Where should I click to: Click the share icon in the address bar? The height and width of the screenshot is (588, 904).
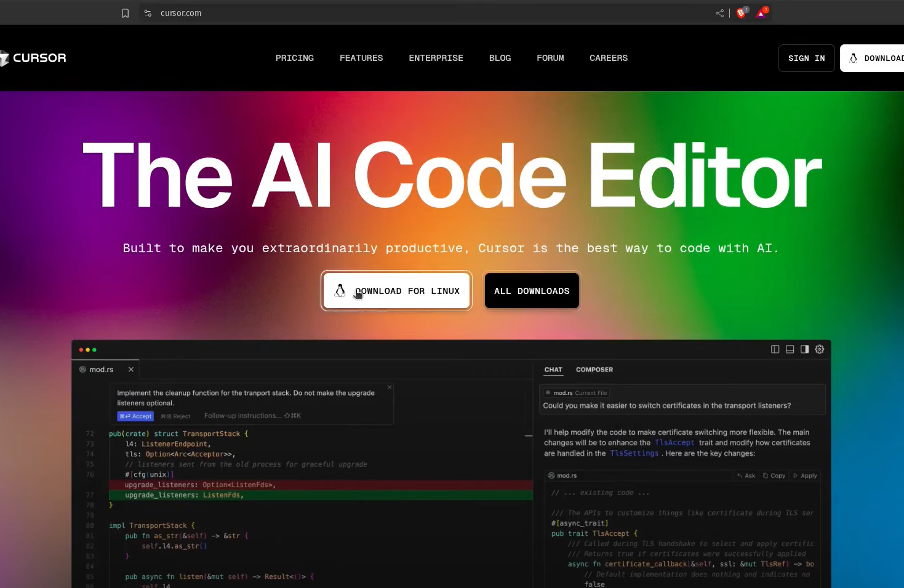tap(719, 13)
